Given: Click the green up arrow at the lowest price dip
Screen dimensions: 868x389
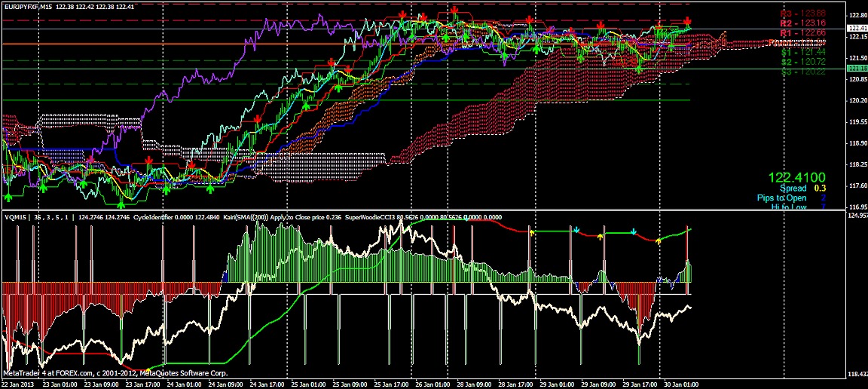Looking at the screenshot, I should pos(121,204).
